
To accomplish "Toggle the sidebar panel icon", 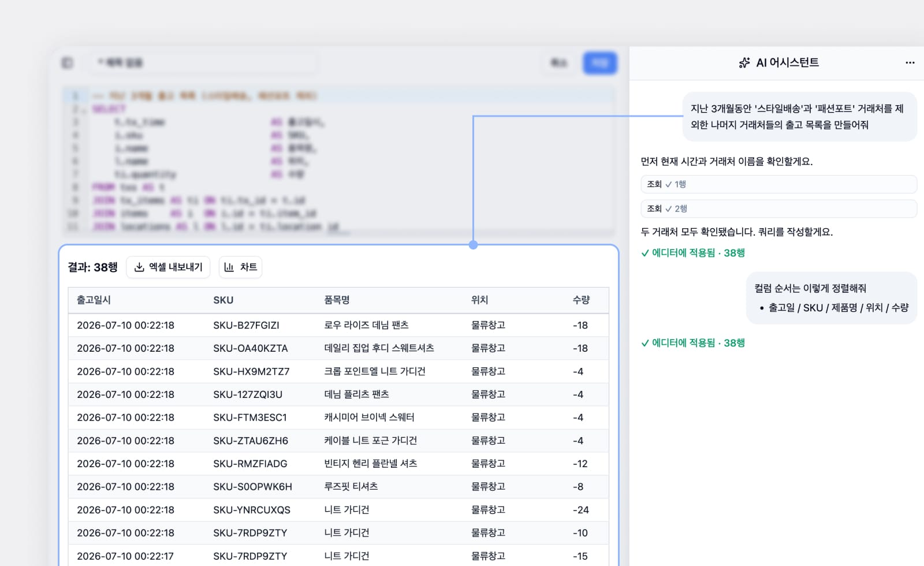I will tap(68, 62).
